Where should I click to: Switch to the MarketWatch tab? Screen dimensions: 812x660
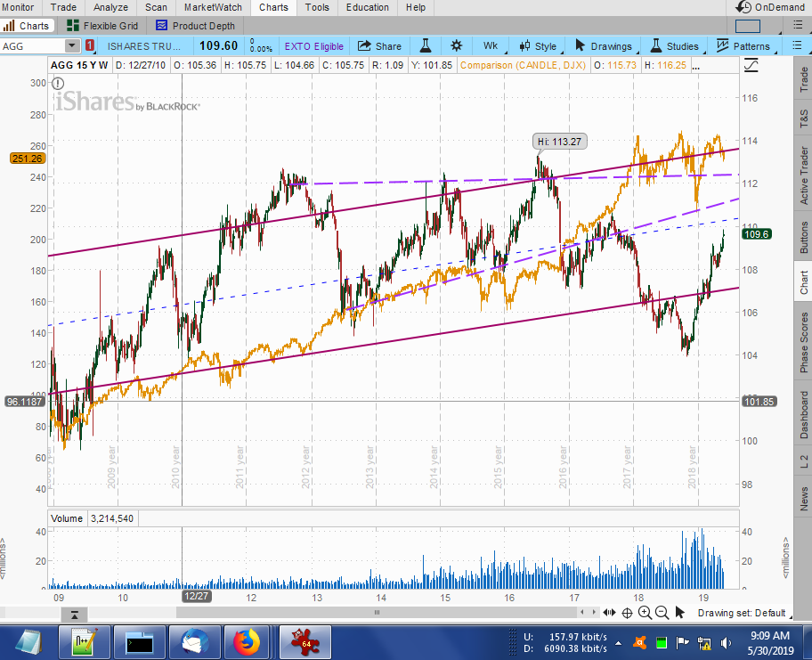(x=213, y=7)
